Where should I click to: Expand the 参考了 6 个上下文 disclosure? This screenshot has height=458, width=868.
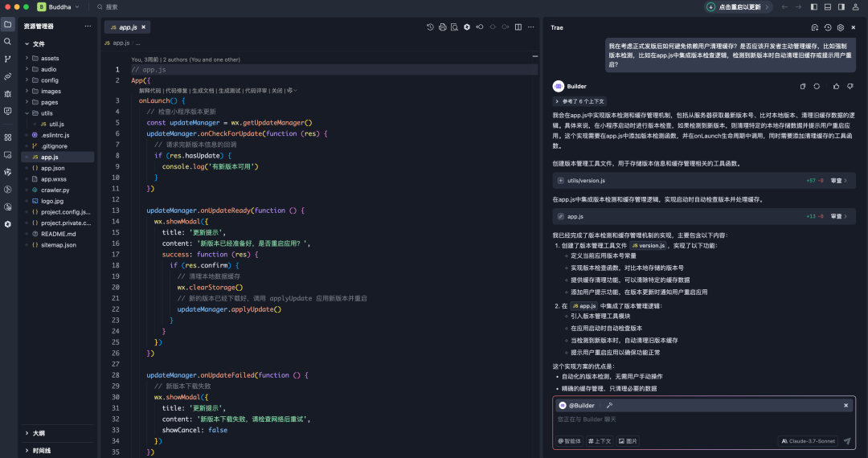(x=579, y=101)
